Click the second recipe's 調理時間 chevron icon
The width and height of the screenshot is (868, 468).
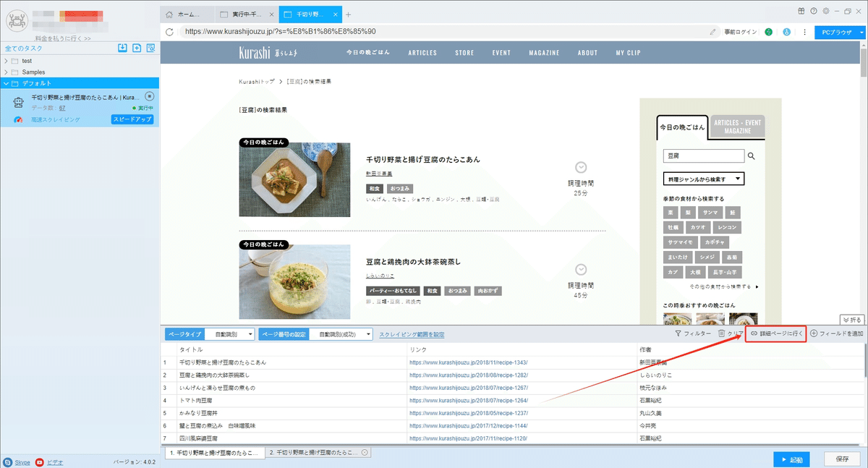[x=581, y=269]
